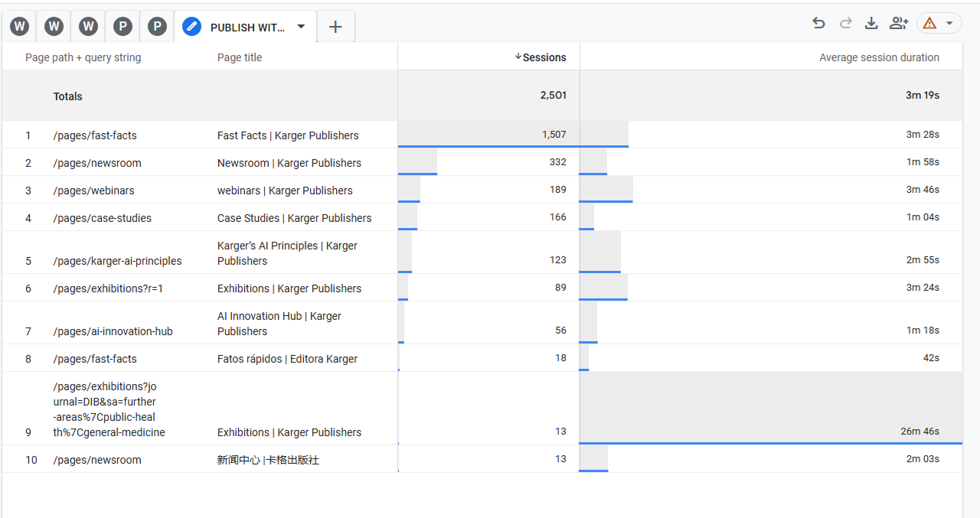Click sessions value 332
980x518 pixels.
tap(558, 162)
